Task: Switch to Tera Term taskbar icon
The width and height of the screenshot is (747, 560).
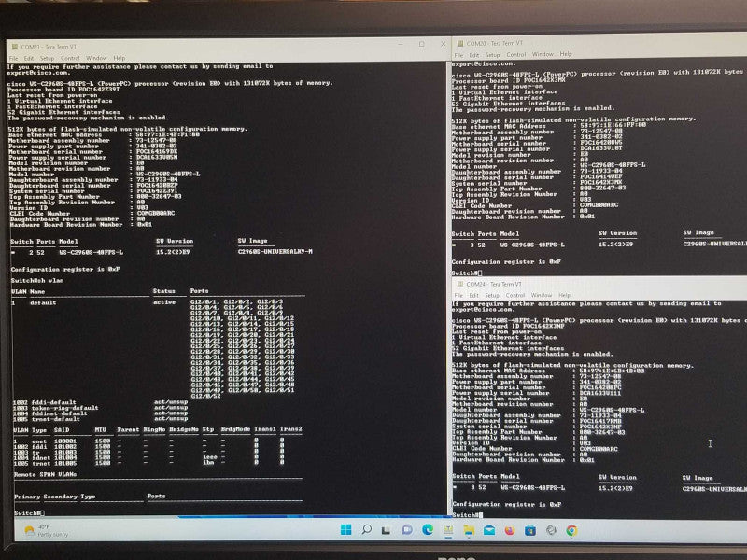Action: point(448,529)
